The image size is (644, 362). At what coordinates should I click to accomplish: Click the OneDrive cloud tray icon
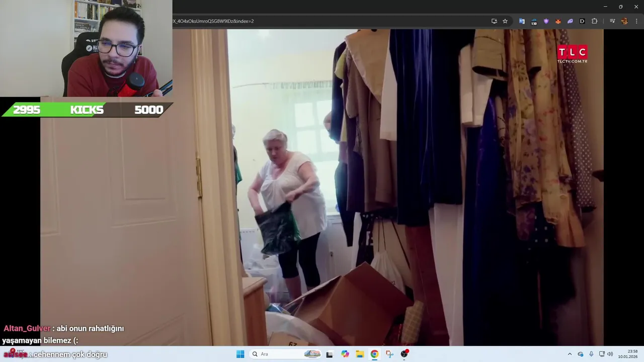(581, 354)
